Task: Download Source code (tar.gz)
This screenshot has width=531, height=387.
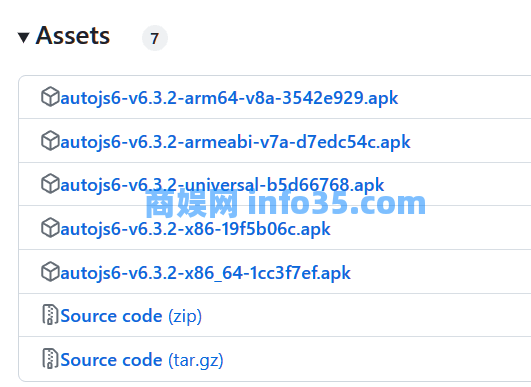Action: coord(142,360)
